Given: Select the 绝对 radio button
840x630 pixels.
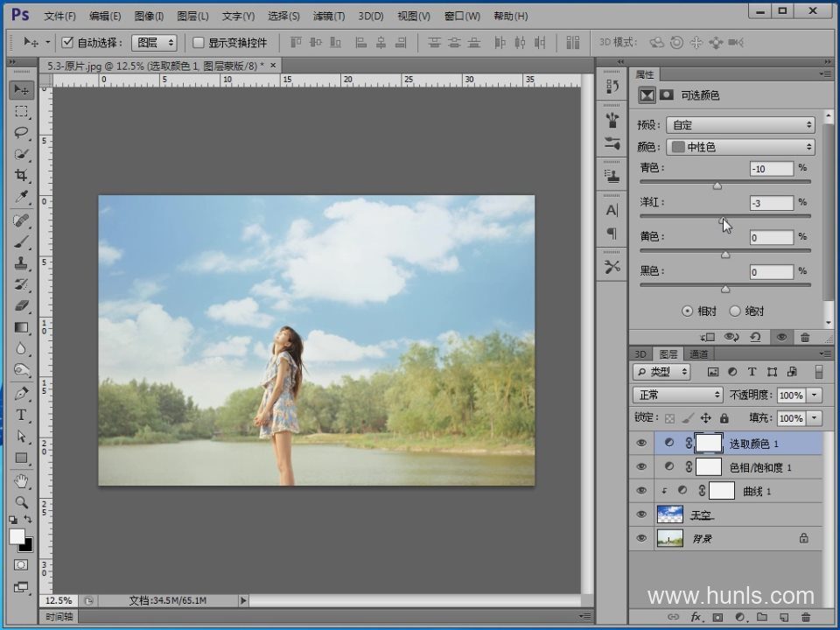Looking at the screenshot, I should click(x=735, y=311).
